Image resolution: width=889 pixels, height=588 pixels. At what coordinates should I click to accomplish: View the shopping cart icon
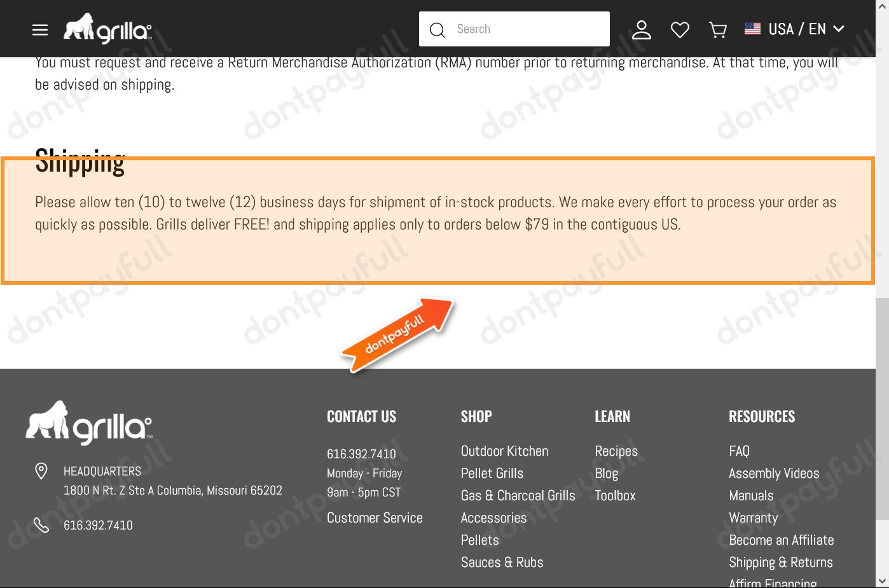(717, 29)
